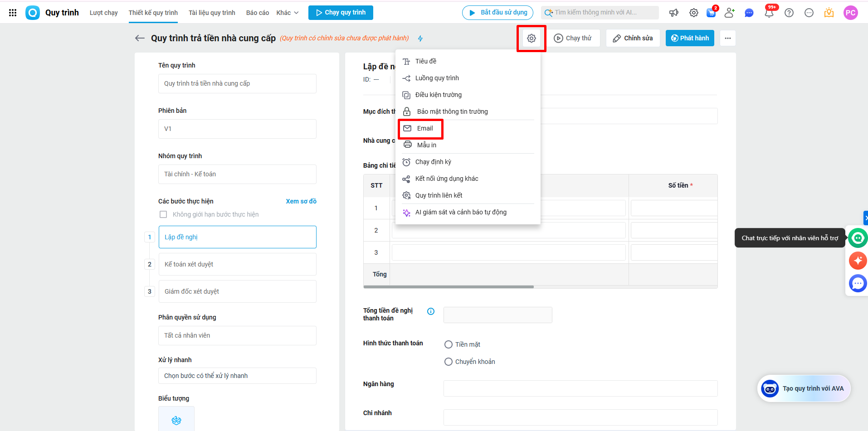Click the info icon next to Tổng tiền
868x431 pixels.
[x=431, y=311]
